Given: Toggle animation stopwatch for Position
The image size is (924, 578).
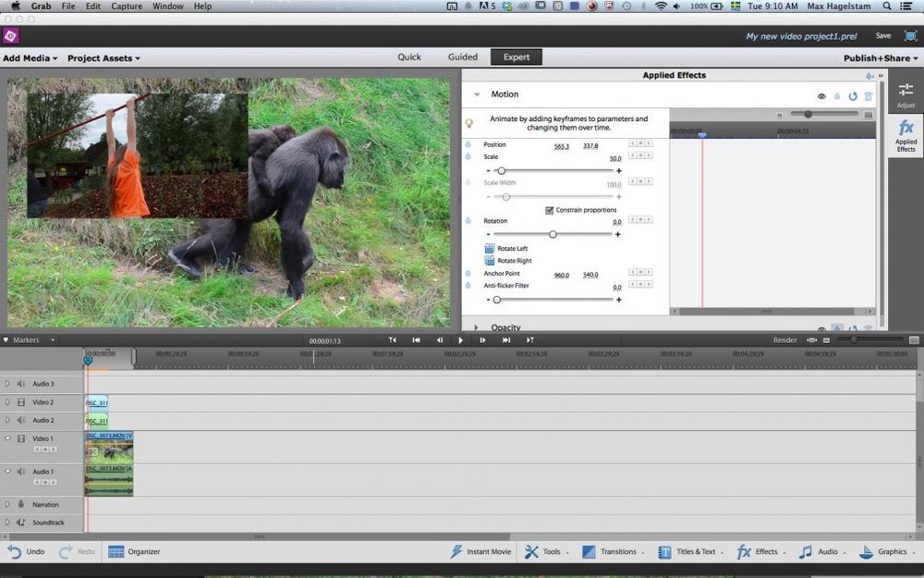Looking at the screenshot, I should (468, 144).
